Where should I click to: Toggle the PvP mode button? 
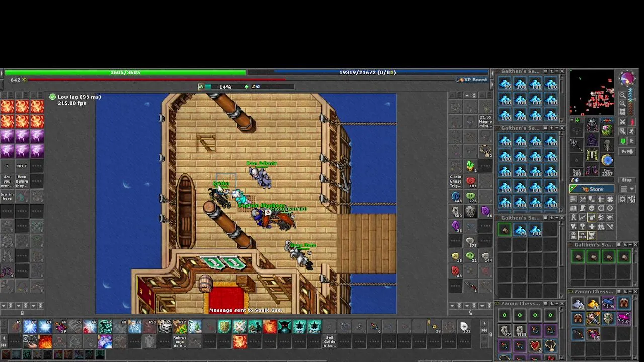(x=627, y=151)
